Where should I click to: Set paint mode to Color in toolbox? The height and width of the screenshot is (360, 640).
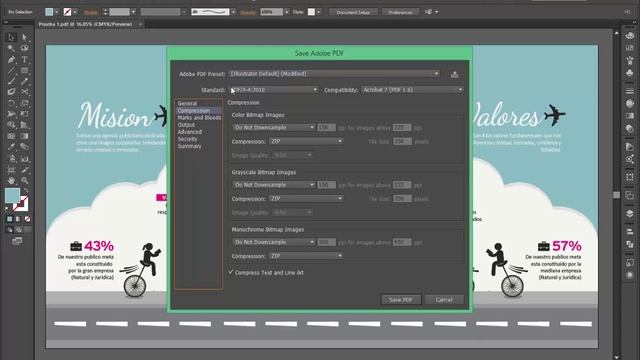10,219
